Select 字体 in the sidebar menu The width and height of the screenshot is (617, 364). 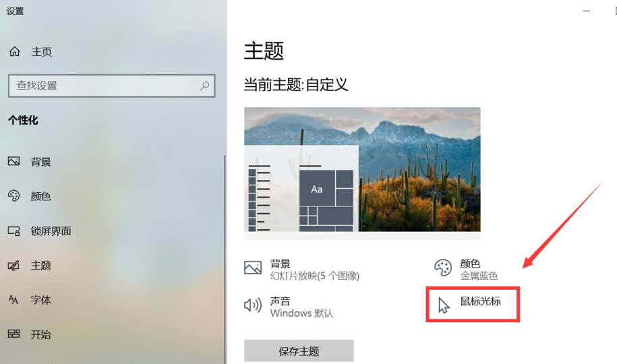(x=41, y=300)
